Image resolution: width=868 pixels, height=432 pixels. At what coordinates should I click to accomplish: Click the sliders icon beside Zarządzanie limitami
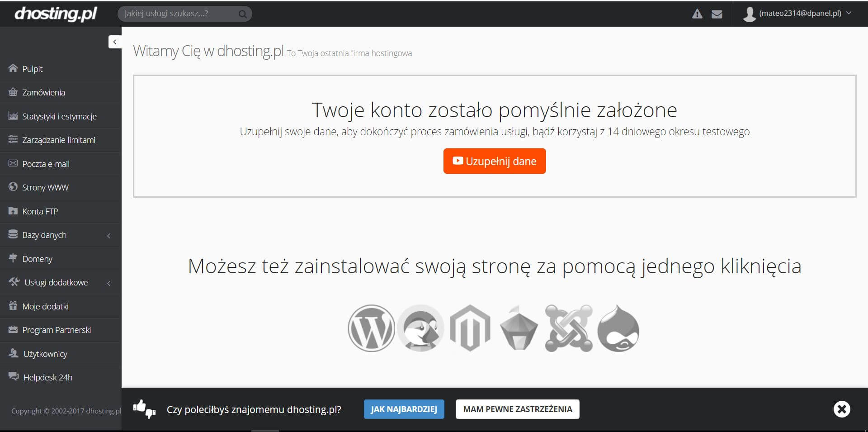[13, 140]
